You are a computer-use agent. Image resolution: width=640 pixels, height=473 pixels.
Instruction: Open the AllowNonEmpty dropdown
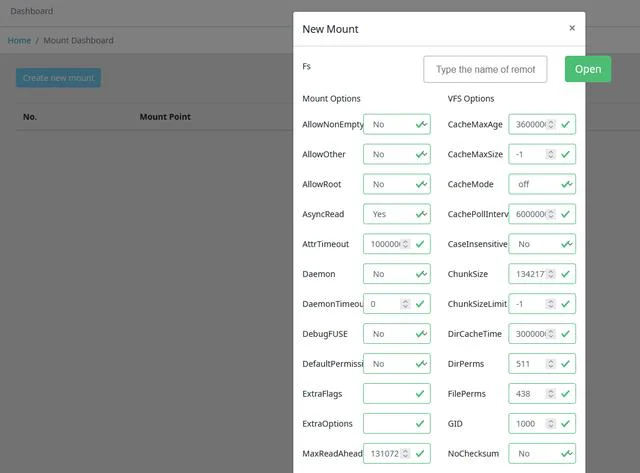click(x=397, y=124)
